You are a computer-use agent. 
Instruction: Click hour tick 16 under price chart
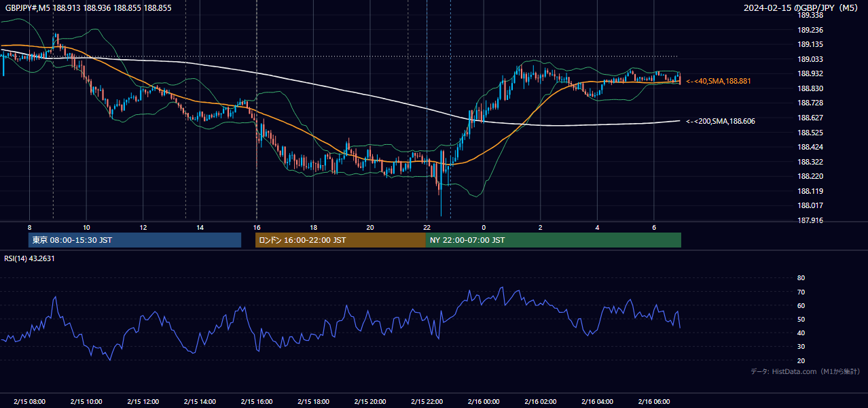[x=256, y=227]
